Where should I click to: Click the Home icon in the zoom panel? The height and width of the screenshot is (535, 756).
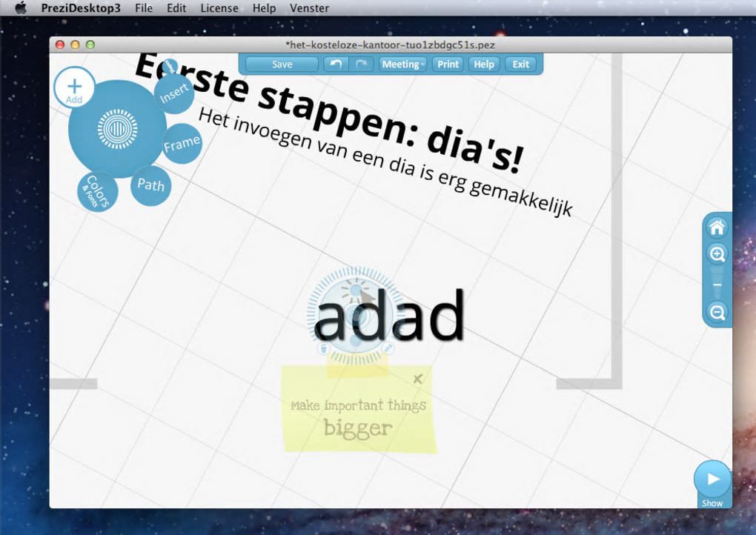[x=717, y=227]
